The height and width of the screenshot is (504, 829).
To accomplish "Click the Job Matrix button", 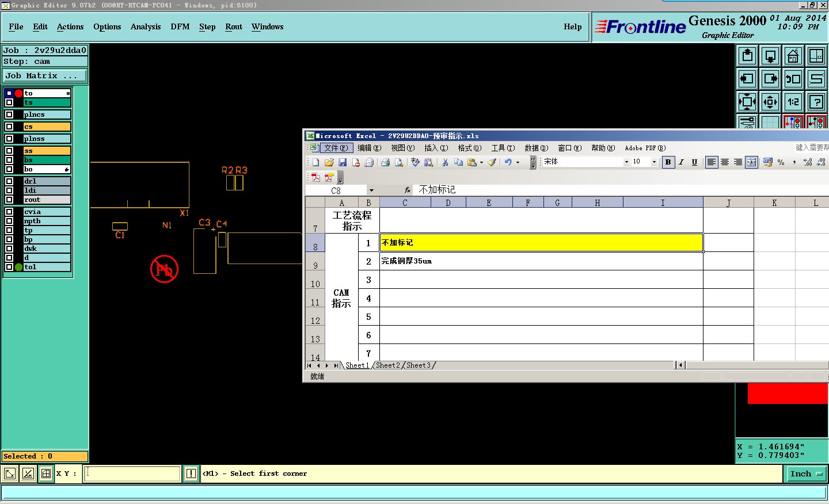I will click(45, 76).
